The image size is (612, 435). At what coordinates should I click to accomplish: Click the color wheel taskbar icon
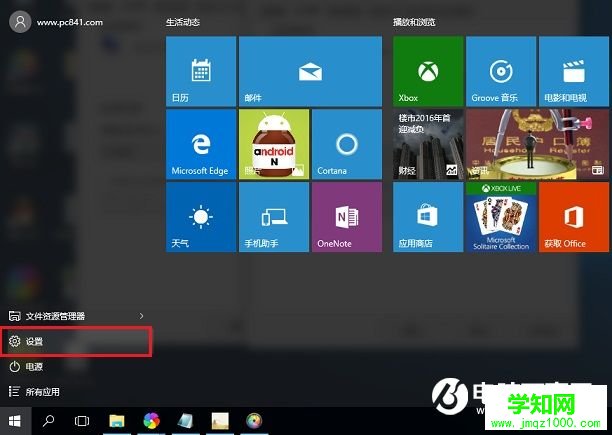pyautogui.click(x=254, y=421)
